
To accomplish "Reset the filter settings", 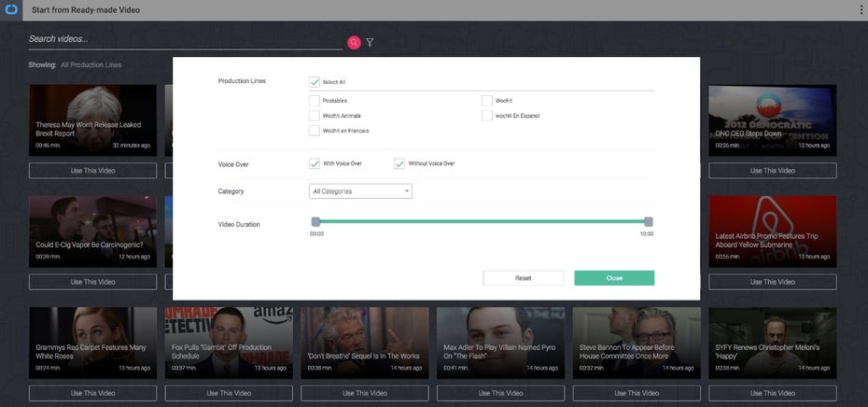I will pos(523,278).
